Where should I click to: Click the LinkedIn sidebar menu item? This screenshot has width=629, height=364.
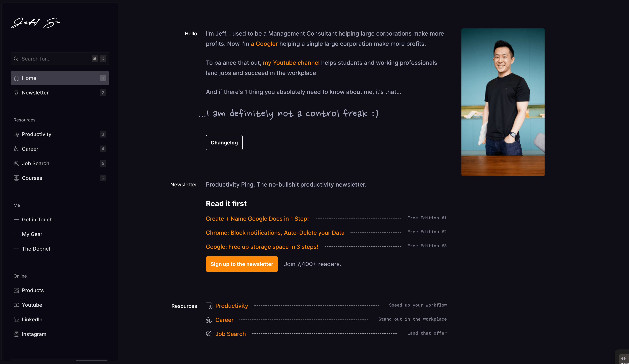[x=32, y=319]
